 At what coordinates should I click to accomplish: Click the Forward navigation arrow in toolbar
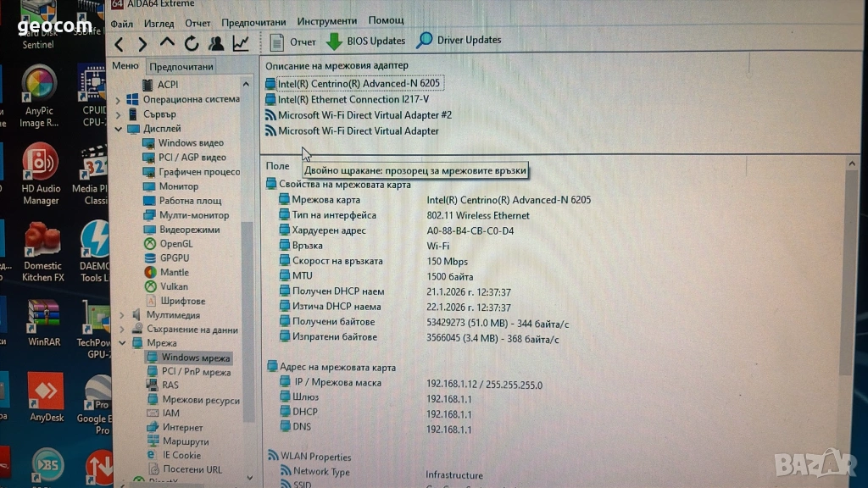click(x=142, y=44)
